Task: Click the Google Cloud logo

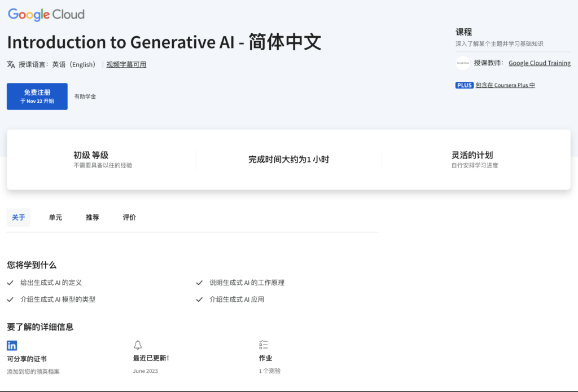Action: pos(46,14)
